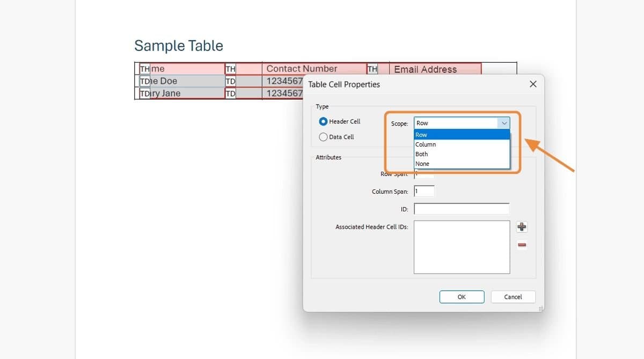Screen dimensions: 644x359
Task: Click the TD tag beside the 1234567 cell
Action: point(230,80)
